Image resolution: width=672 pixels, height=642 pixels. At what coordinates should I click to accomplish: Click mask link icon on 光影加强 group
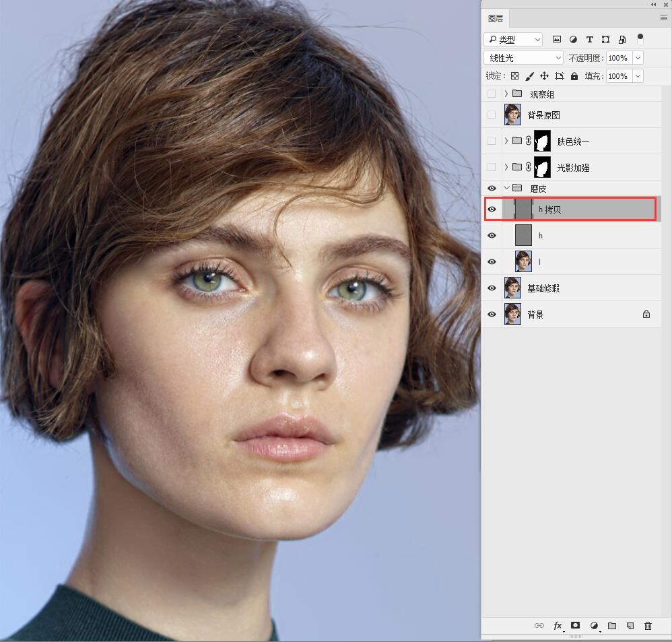pyautogui.click(x=529, y=167)
